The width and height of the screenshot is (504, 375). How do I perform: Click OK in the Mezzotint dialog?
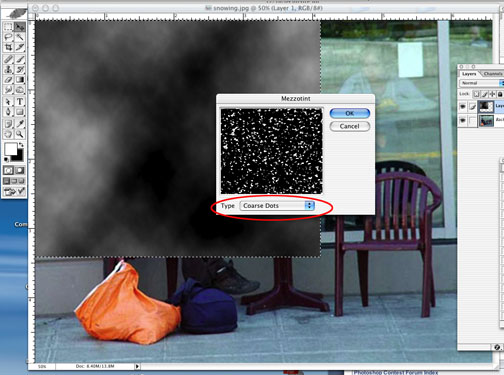350,113
